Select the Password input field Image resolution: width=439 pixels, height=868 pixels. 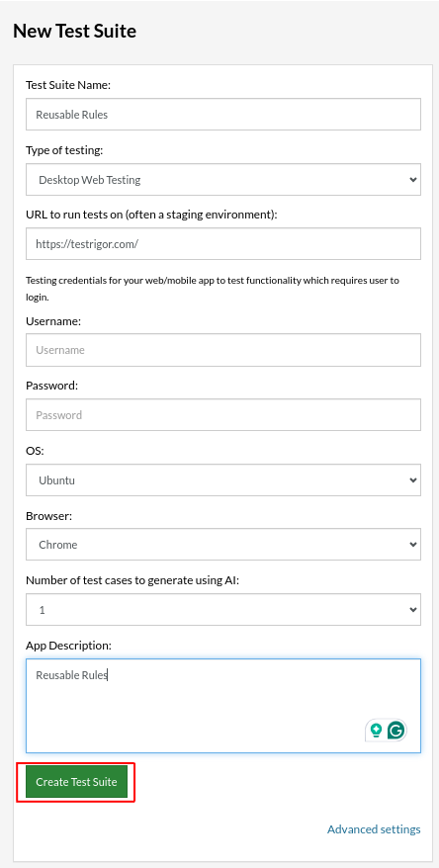pyautogui.click(x=223, y=414)
